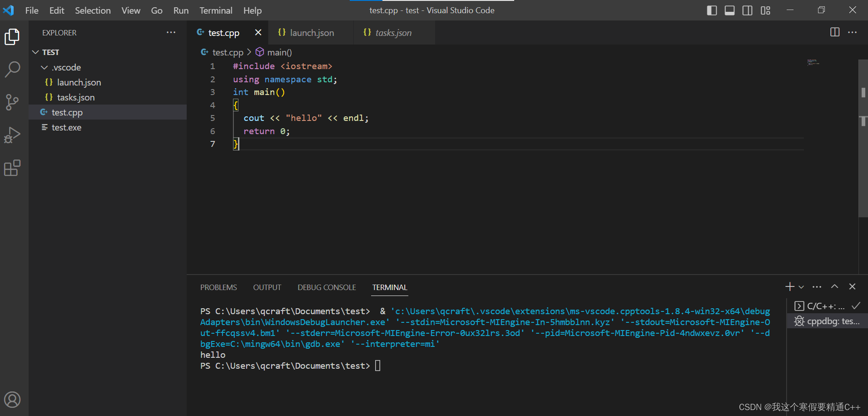Toggle the bottom panel layout icon

click(x=730, y=10)
